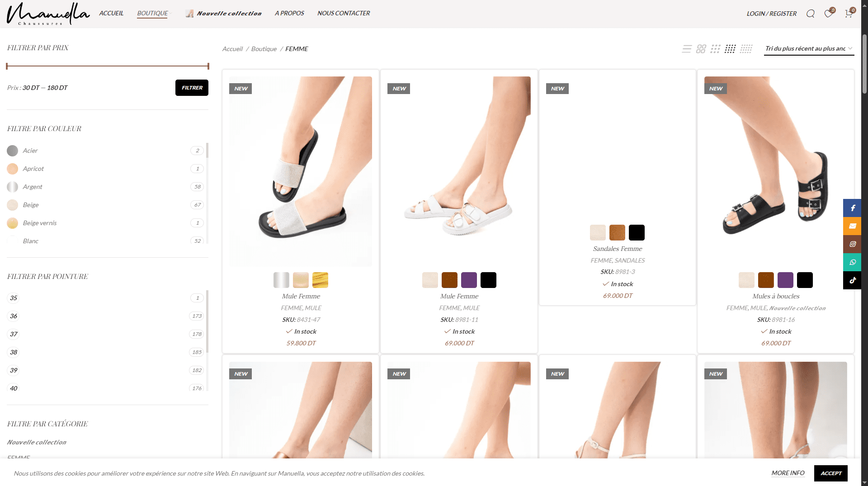Screen dimensions: 868x486
Task: Open the Mules à boucles product title
Action: pos(776,296)
